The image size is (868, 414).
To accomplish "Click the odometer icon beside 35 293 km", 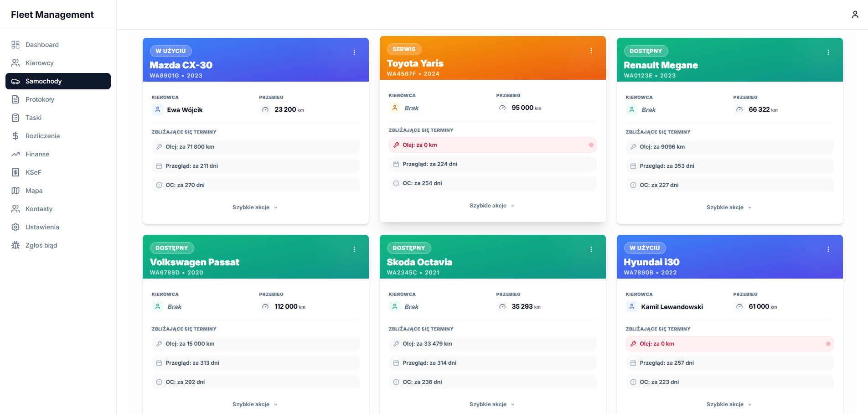I will coord(502,306).
